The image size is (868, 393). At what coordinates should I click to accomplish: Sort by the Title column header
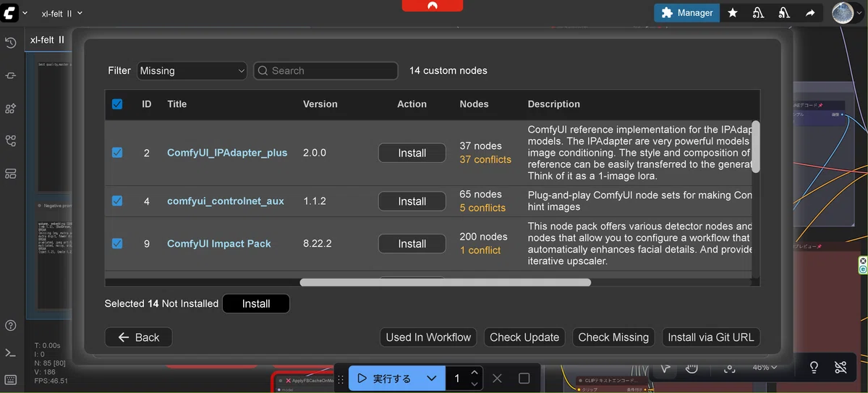click(x=176, y=104)
